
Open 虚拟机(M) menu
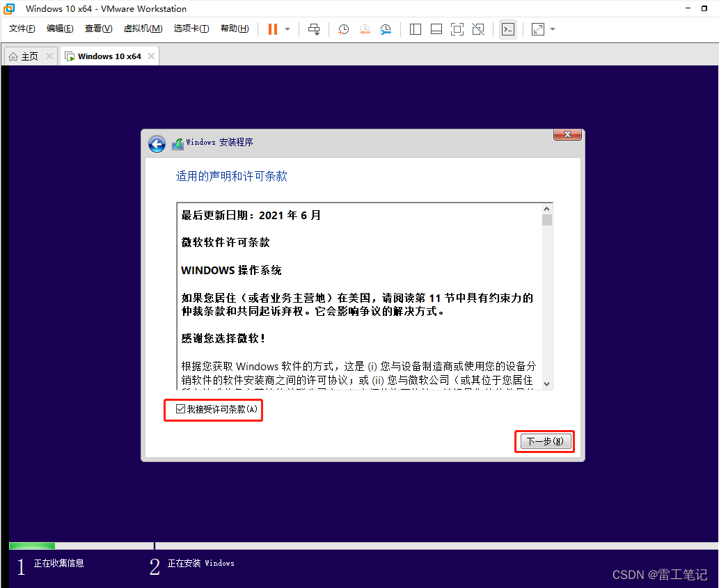(x=143, y=29)
